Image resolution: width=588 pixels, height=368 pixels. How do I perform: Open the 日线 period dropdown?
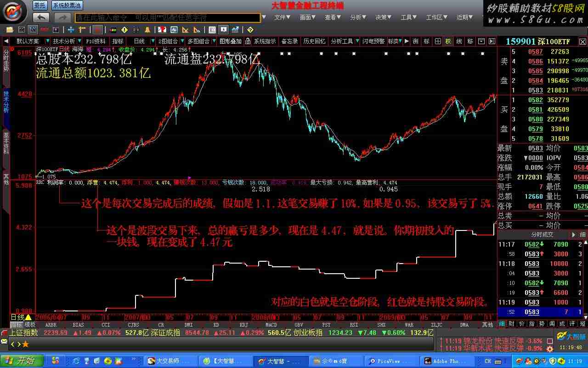pos(153,41)
